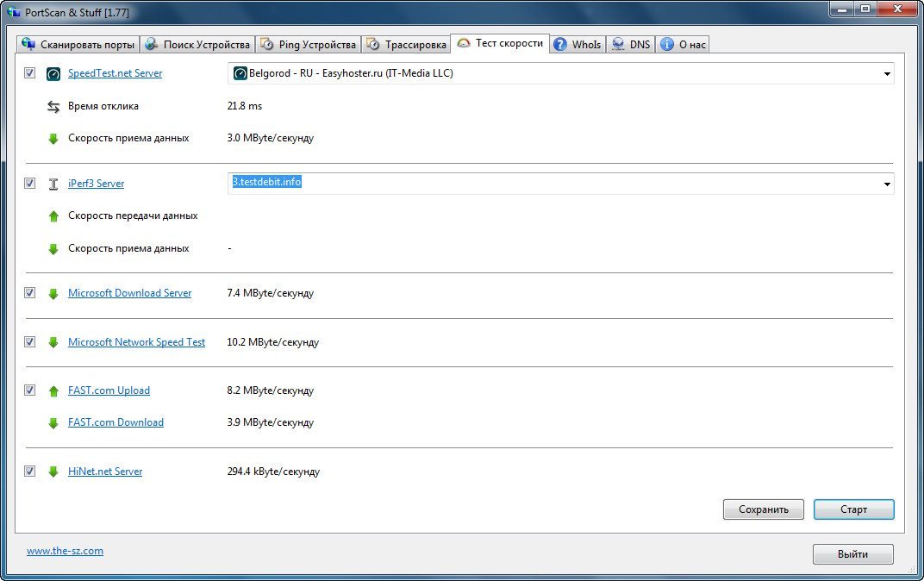The height and width of the screenshot is (581, 924).
Task: Expand the iPerf3 server dropdown arrow
Action: [x=886, y=184]
